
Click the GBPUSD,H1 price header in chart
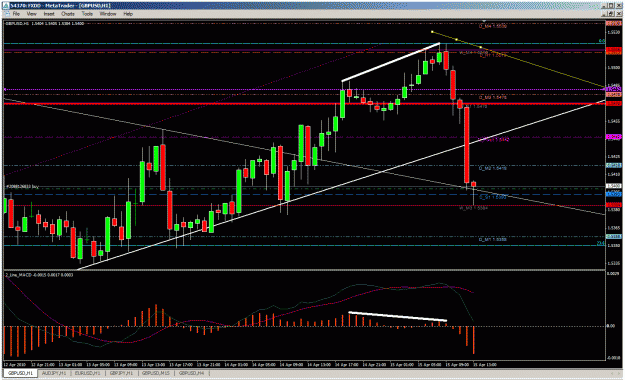(44, 24)
